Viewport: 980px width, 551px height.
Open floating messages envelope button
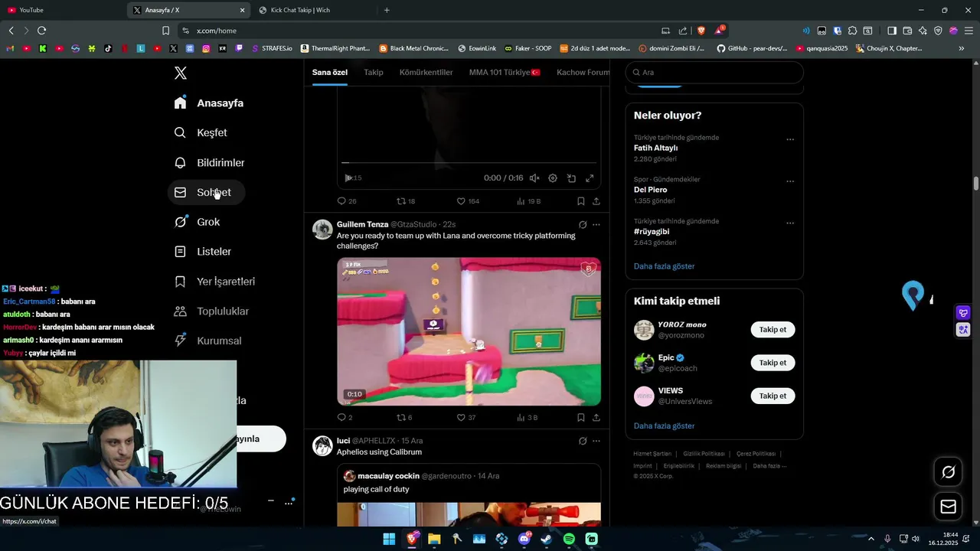tap(948, 507)
